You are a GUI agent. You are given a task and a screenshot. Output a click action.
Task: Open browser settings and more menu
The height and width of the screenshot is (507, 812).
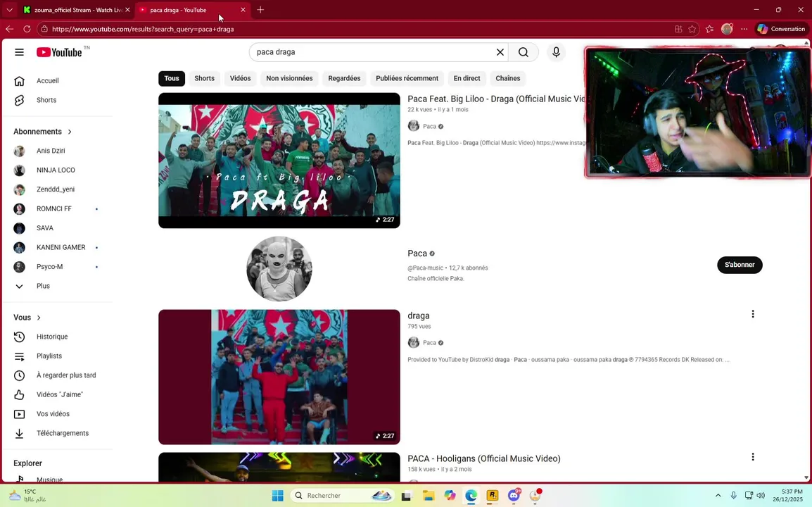pyautogui.click(x=744, y=29)
